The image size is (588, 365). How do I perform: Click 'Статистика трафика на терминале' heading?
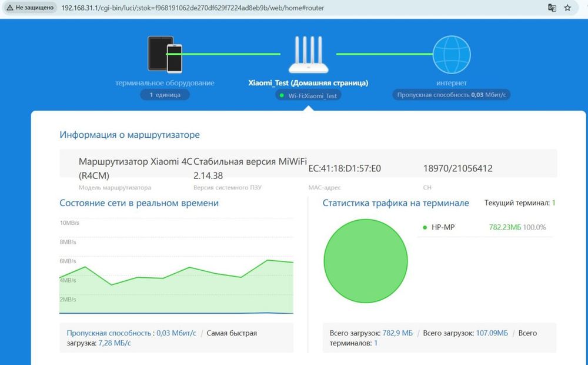(x=396, y=203)
